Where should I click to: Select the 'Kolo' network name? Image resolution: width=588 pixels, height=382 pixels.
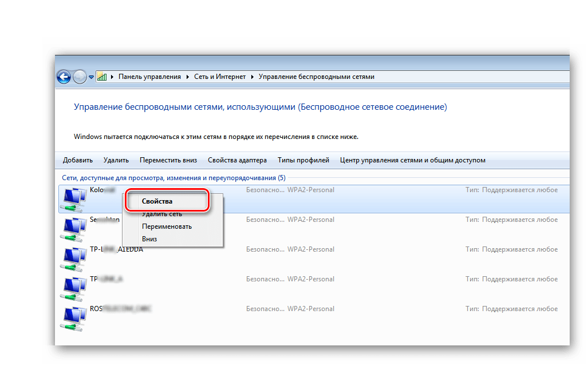coord(102,190)
